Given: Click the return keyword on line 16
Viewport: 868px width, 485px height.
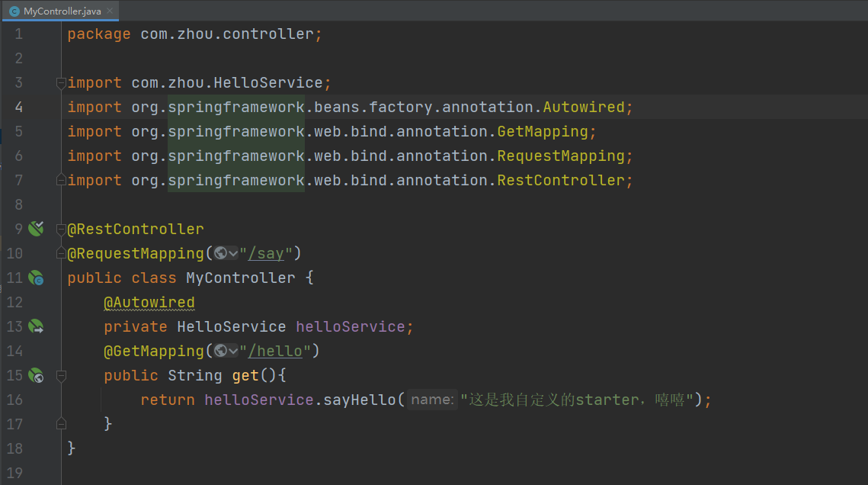Looking at the screenshot, I should coord(168,400).
